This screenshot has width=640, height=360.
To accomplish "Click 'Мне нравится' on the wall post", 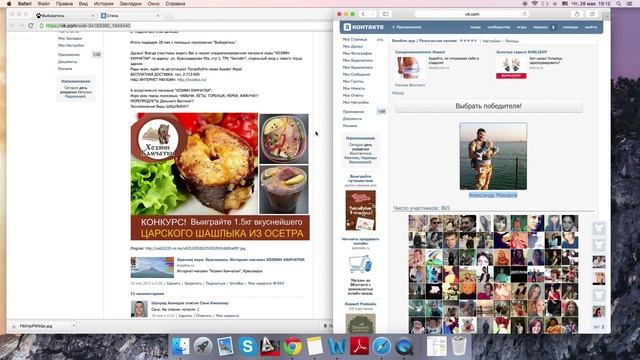I will 266,283.
